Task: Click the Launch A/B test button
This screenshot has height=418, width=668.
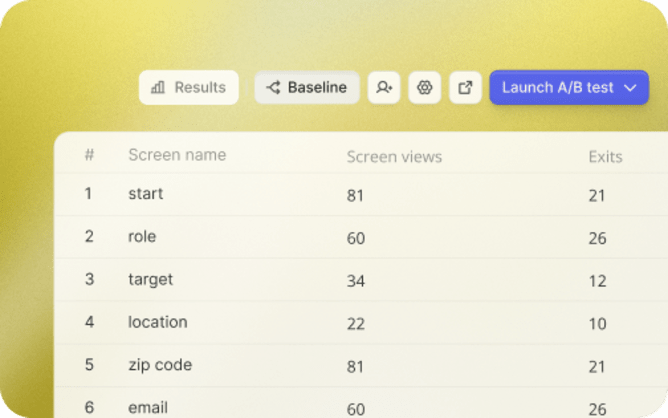Action: pyautogui.click(x=569, y=87)
